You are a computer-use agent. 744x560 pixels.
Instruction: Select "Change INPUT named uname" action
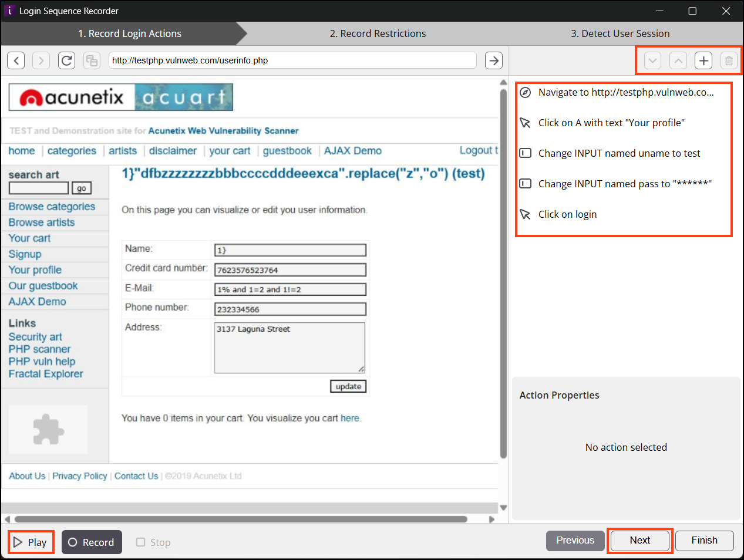[x=619, y=153]
